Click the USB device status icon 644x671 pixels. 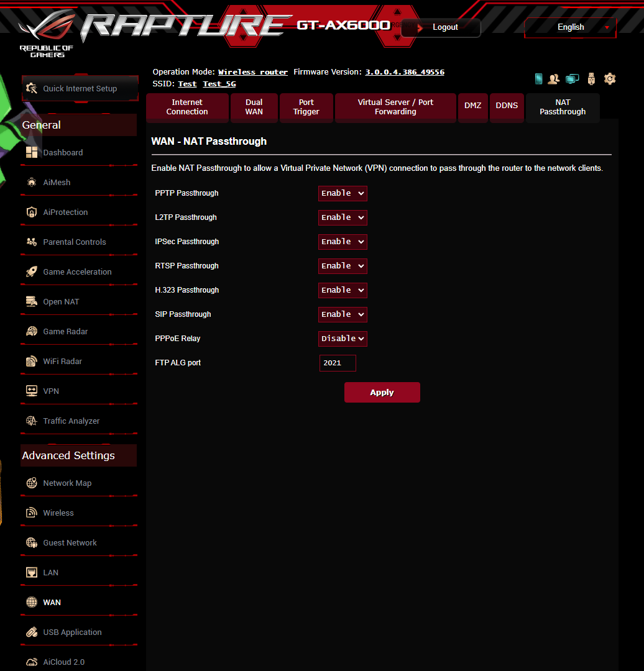pos(591,79)
